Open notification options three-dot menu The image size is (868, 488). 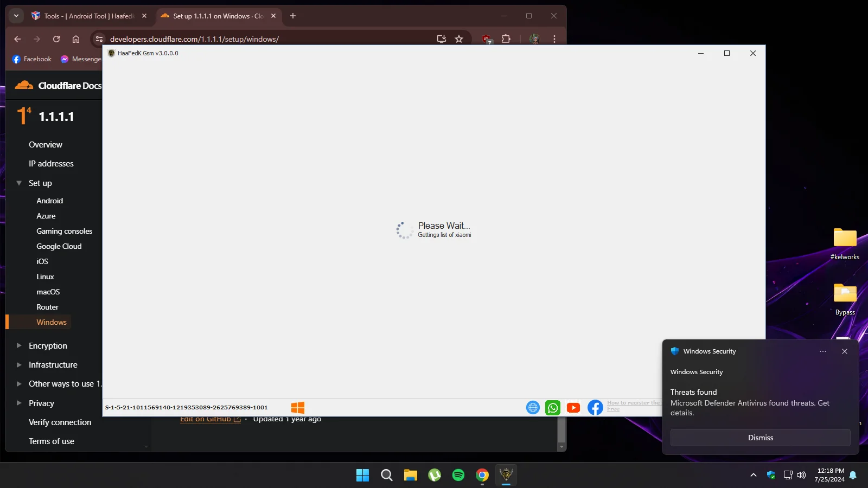(x=823, y=351)
